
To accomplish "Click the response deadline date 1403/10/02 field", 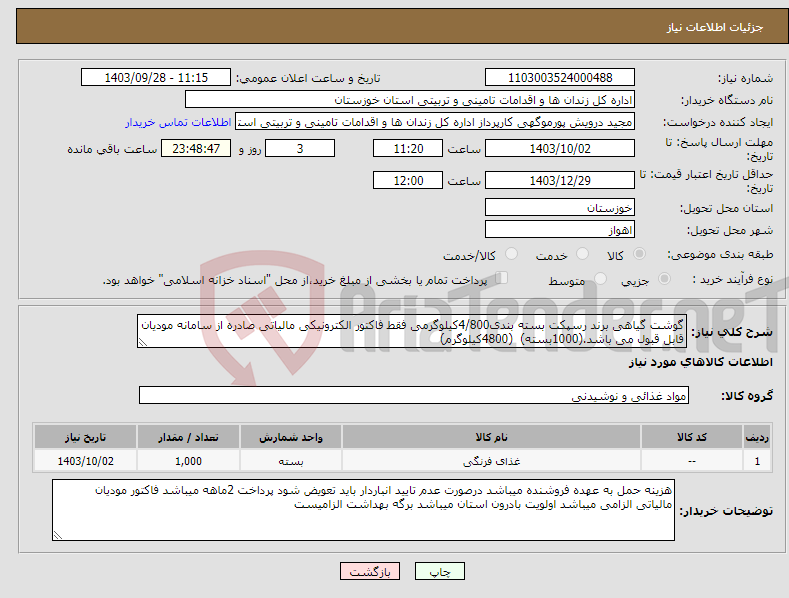I will click(560, 148).
